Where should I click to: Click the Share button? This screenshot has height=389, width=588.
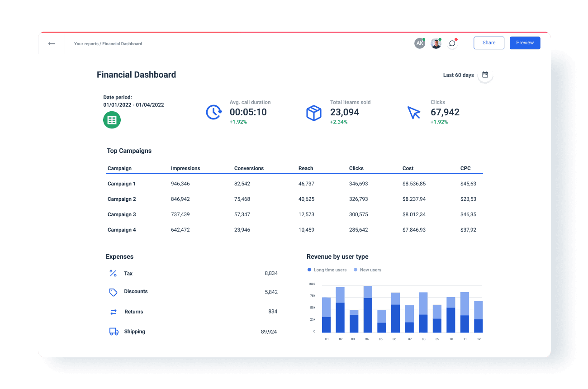pos(488,43)
